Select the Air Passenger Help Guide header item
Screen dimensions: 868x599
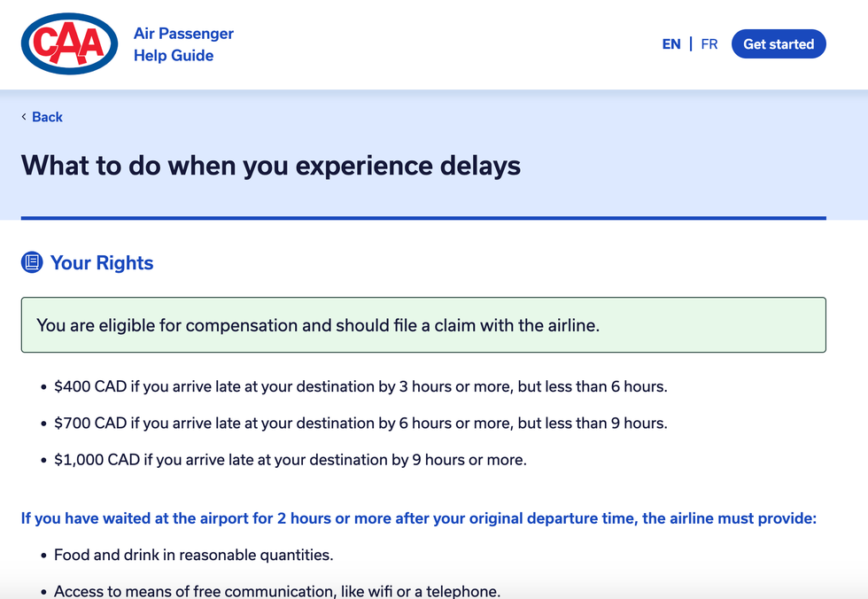(182, 43)
